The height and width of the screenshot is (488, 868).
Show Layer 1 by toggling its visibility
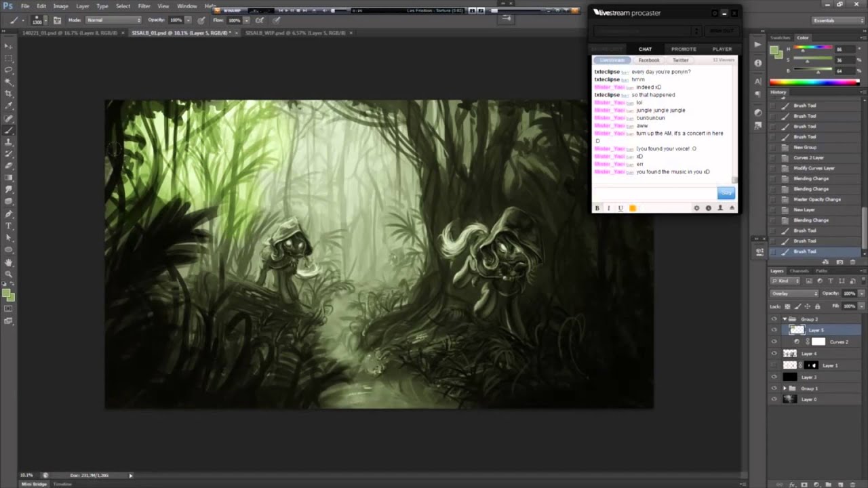click(774, 365)
